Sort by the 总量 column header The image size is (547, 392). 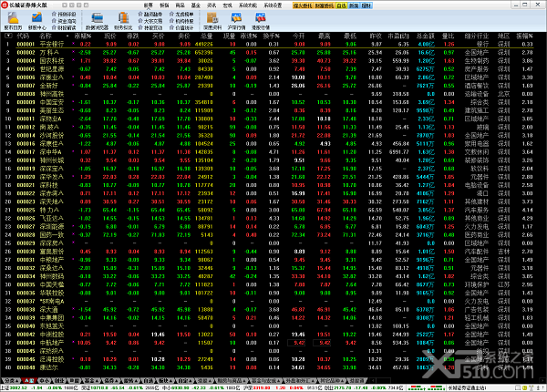pos(207,36)
